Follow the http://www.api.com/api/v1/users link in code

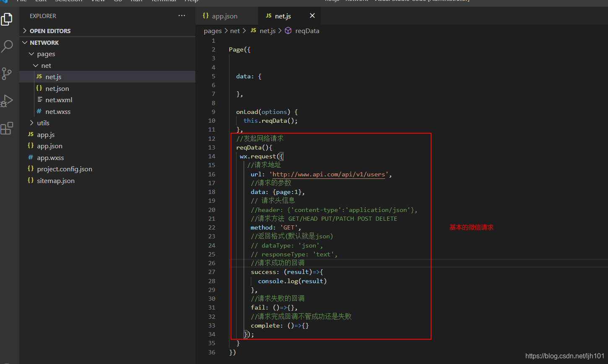329,175
